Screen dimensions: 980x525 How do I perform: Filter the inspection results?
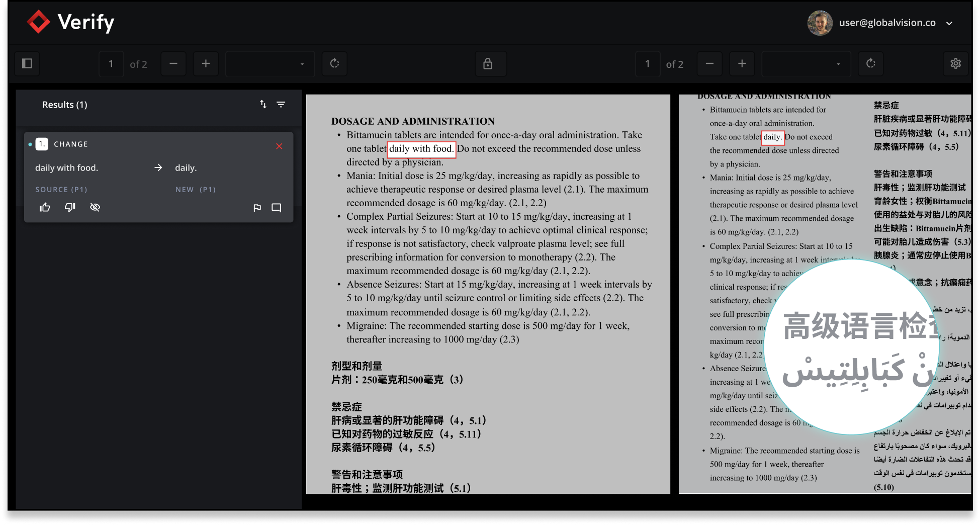(281, 104)
